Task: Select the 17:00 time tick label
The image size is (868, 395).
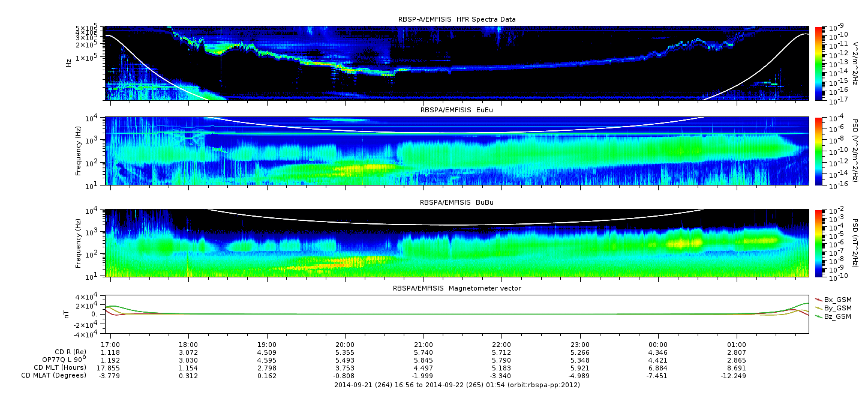Action: 110,345
